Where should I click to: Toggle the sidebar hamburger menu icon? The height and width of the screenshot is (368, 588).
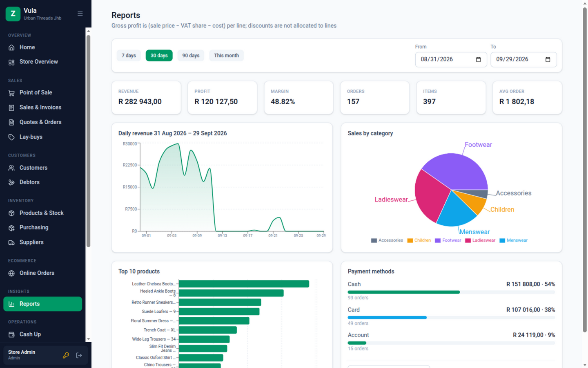tap(80, 14)
